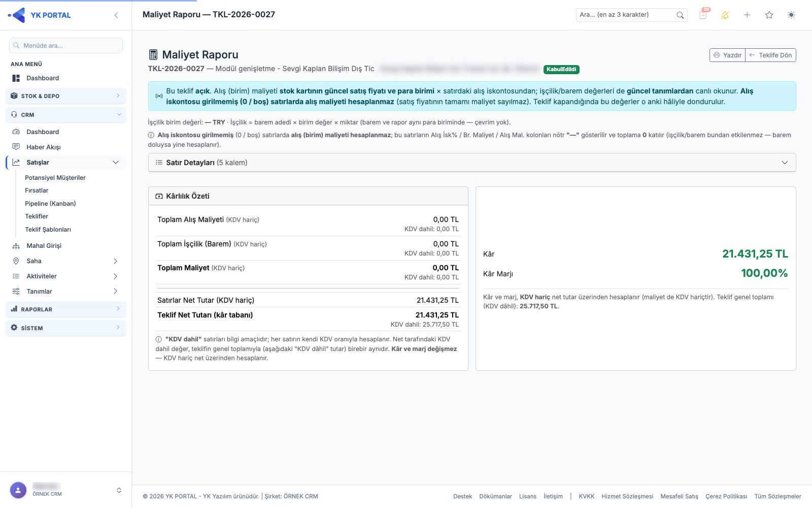Open the CRM Dashboard item
The width and height of the screenshot is (812, 508).
tap(43, 132)
